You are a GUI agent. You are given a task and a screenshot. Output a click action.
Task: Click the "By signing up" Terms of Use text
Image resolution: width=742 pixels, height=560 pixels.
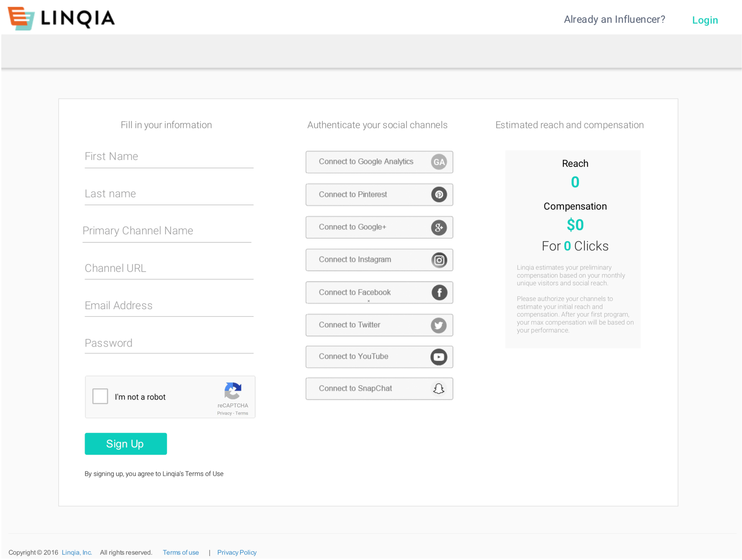[154, 474]
